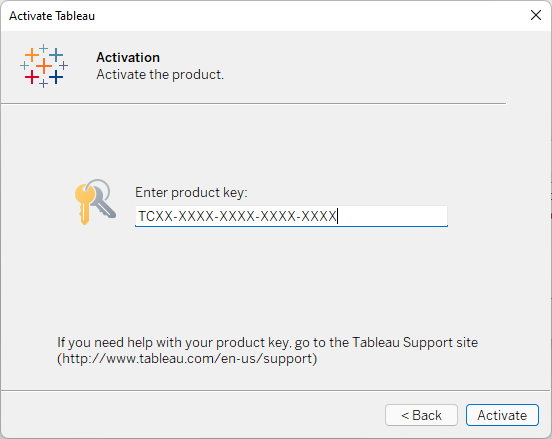Click the 'Activate Tableau' window title
Screen dimensions: 552x439
[52, 16]
